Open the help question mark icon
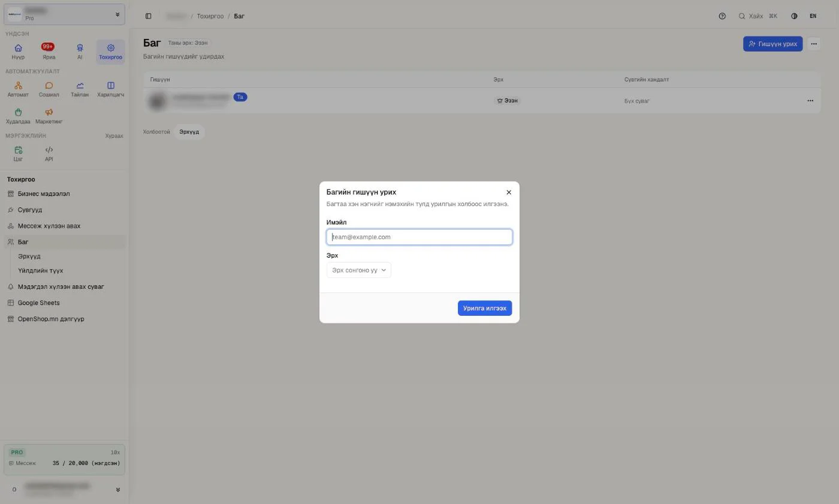The height and width of the screenshot is (504, 839). 722,16
